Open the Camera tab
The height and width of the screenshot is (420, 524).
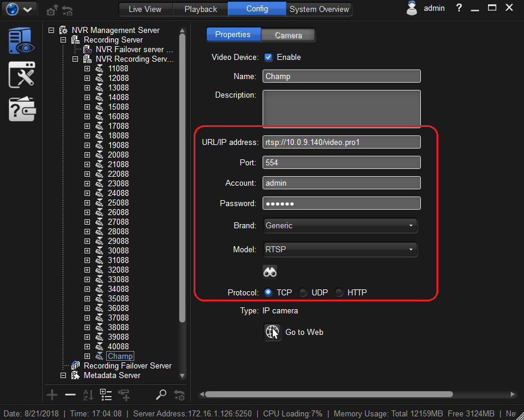tap(288, 35)
